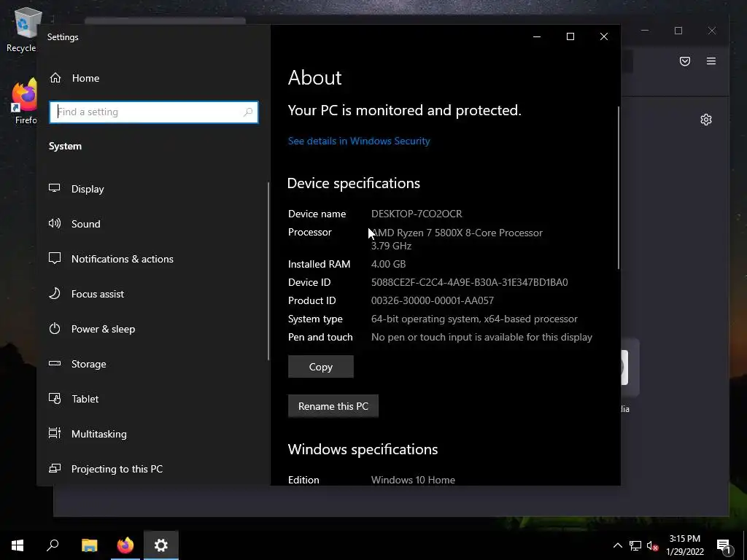The width and height of the screenshot is (747, 560).
Task: Click Rename this PC button
Action: click(333, 406)
